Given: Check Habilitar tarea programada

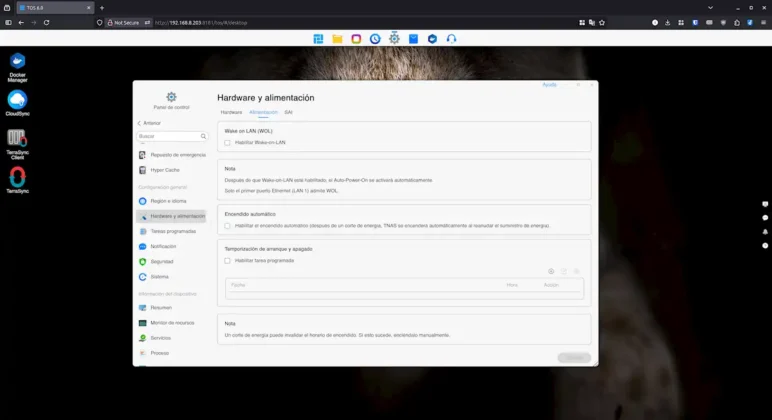Looking at the screenshot, I should 228,260.
